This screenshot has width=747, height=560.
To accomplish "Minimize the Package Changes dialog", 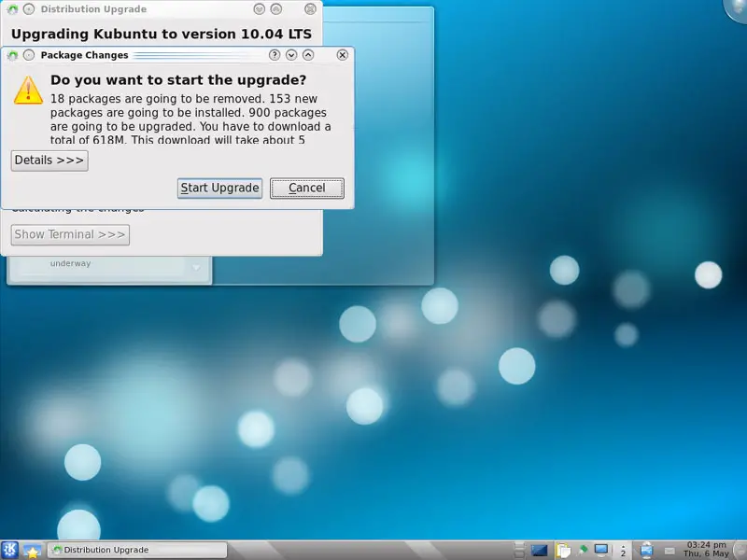I will pyautogui.click(x=291, y=55).
